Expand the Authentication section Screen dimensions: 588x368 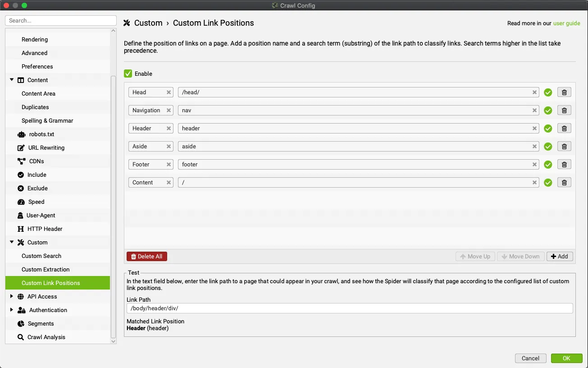[12, 310]
